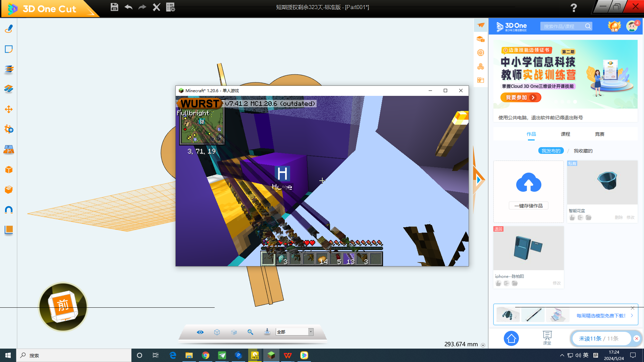Click the 前 view cube face
Viewport: 644px width, 362px height.
pyautogui.click(x=63, y=305)
